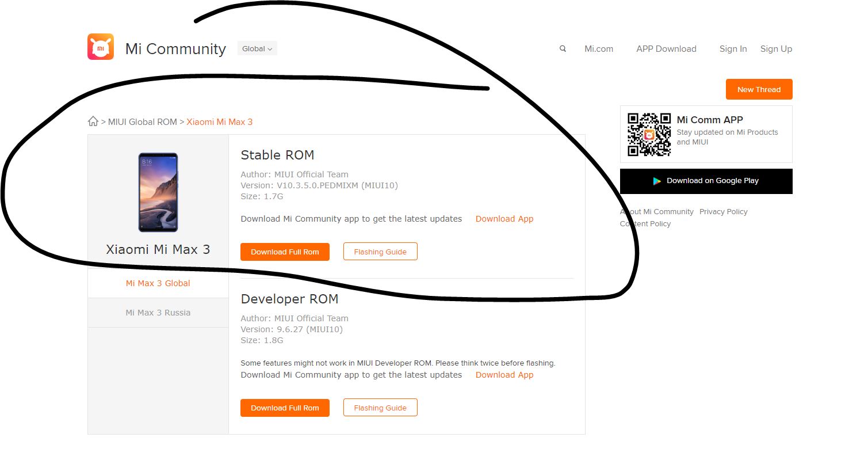The image size is (868, 460).
Task: Open the Developer ROM Flashing Guide
Action: 380,408
